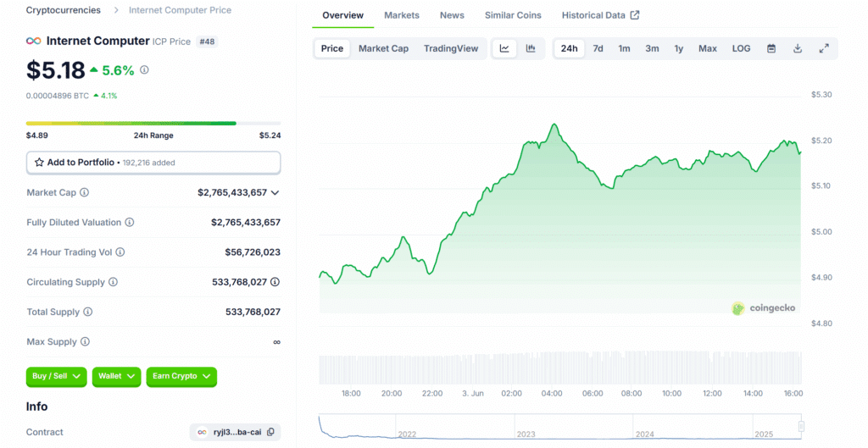The image size is (868, 448).
Task: Click the #48 rank badge
Action: point(207,41)
